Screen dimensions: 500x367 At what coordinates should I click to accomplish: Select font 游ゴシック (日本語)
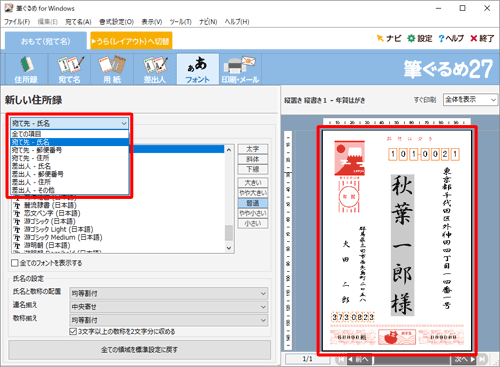[x=50, y=221]
